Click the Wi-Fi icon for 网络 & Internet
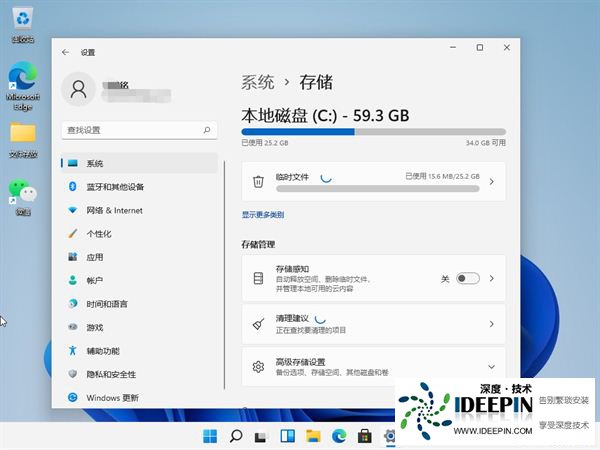This screenshot has width=600, height=450. pyautogui.click(x=73, y=210)
